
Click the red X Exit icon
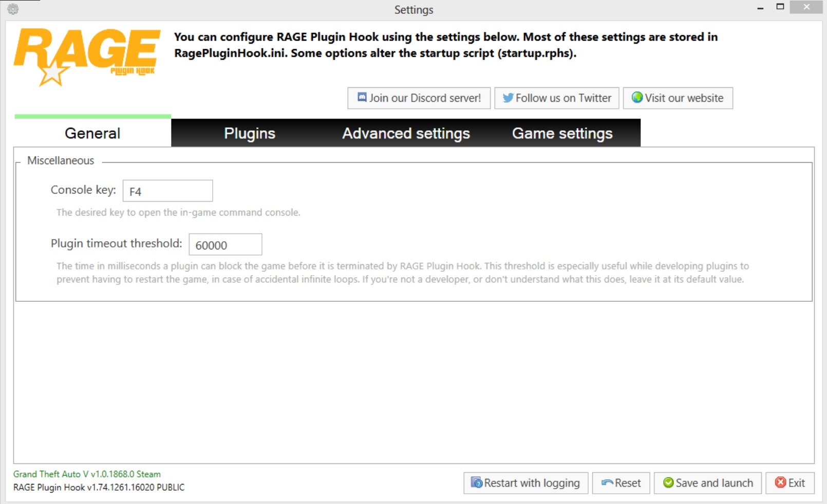(780, 482)
